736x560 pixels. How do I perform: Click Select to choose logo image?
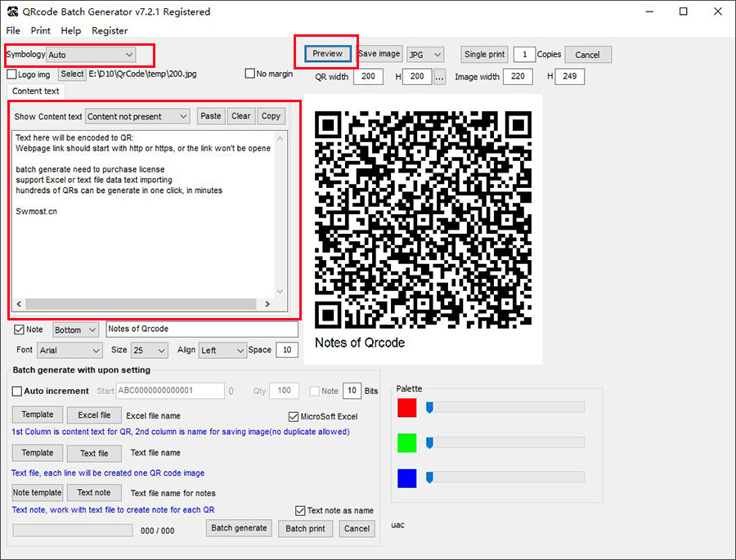[x=72, y=74]
